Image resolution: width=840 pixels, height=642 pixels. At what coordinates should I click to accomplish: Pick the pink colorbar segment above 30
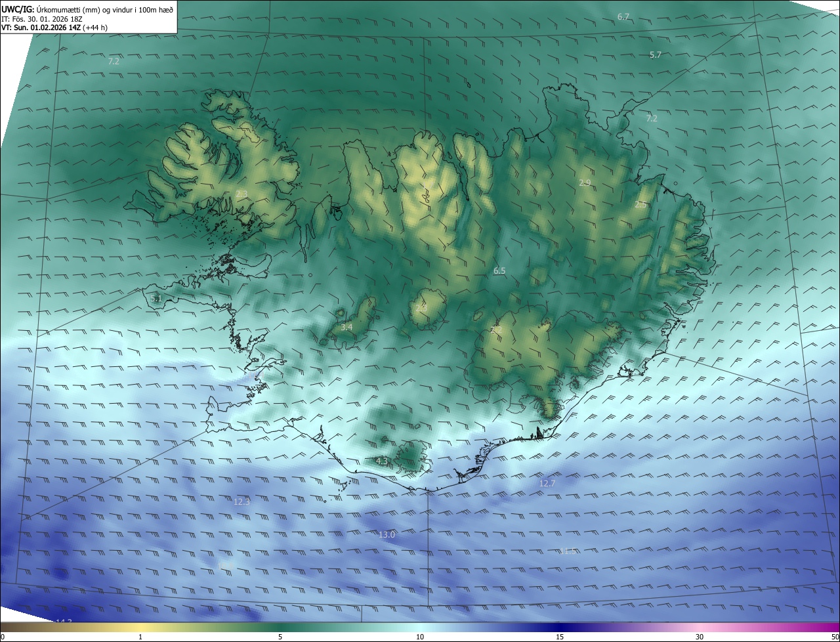coord(700,627)
